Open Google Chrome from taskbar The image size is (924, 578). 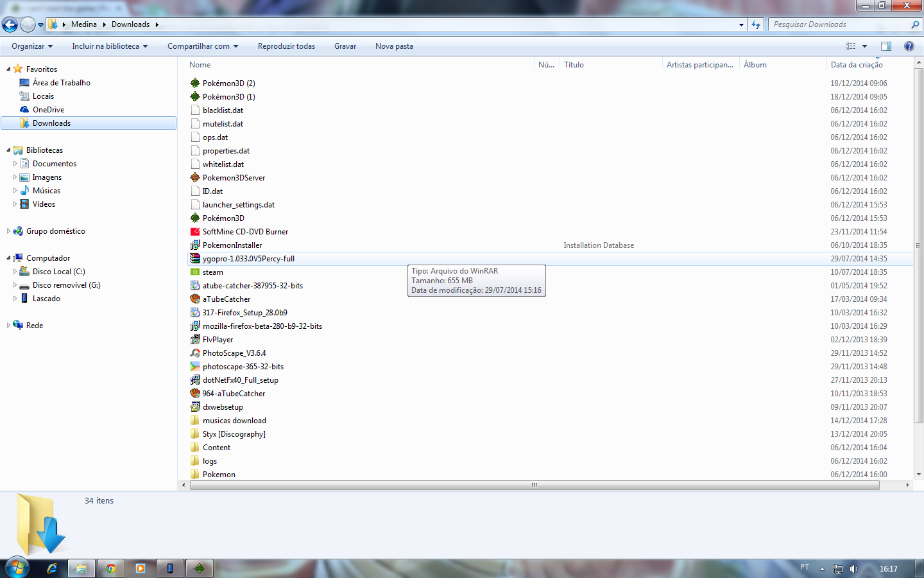(111, 568)
